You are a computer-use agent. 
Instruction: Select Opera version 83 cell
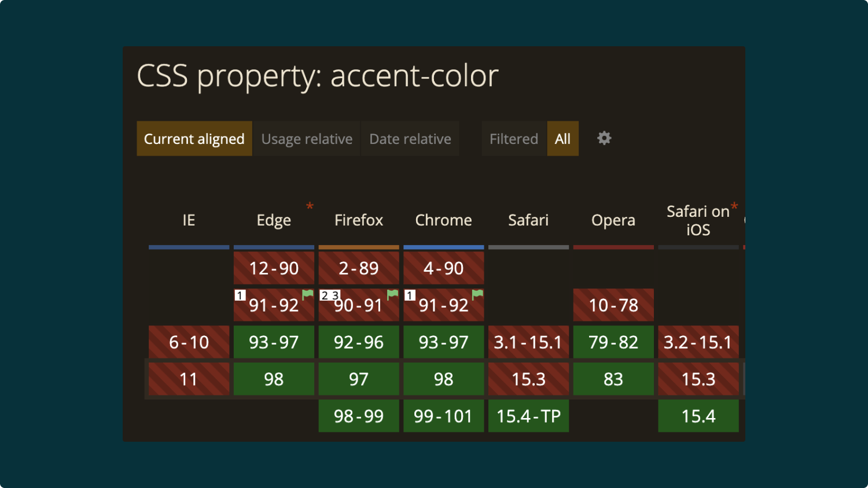click(x=613, y=379)
